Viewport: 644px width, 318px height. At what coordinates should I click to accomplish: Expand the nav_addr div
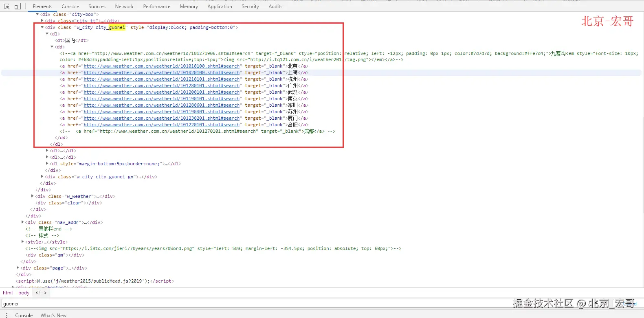tap(22, 222)
